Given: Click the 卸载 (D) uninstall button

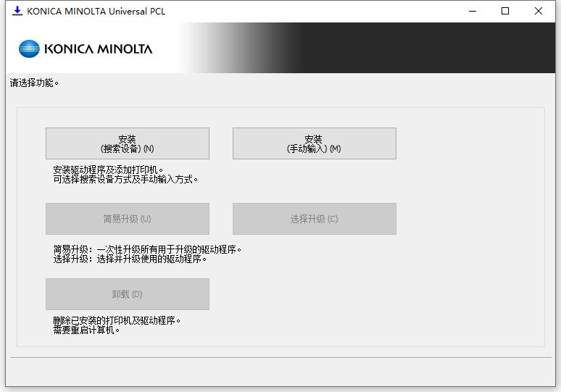Looking at the screenshot, I should 128,294.
